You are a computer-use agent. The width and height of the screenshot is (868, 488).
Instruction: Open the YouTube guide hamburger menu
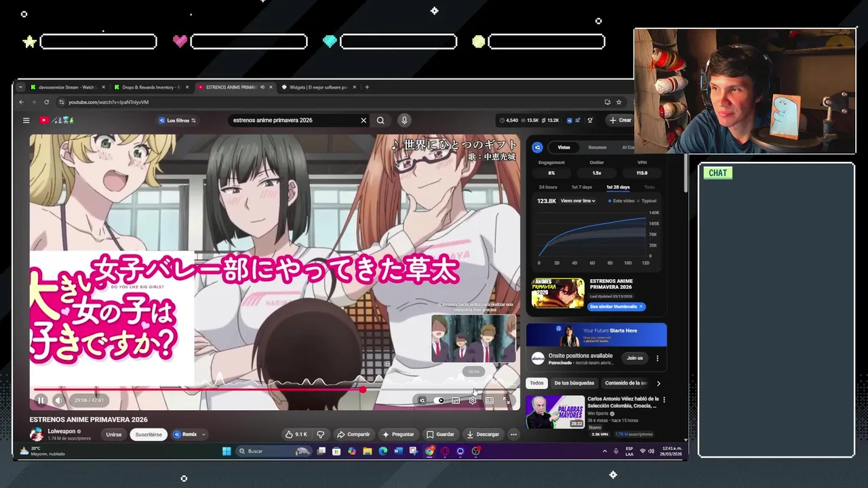point(26,121)
